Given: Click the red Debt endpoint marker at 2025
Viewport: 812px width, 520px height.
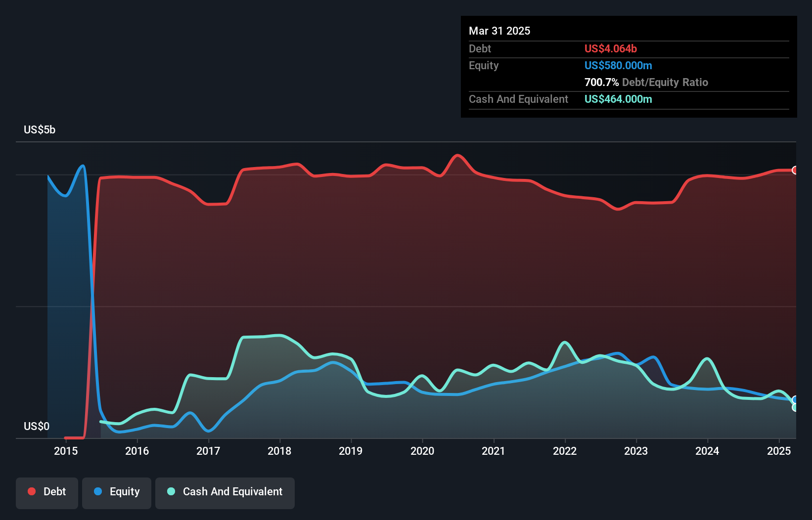Looking at the screenshot, I should 795,170.
